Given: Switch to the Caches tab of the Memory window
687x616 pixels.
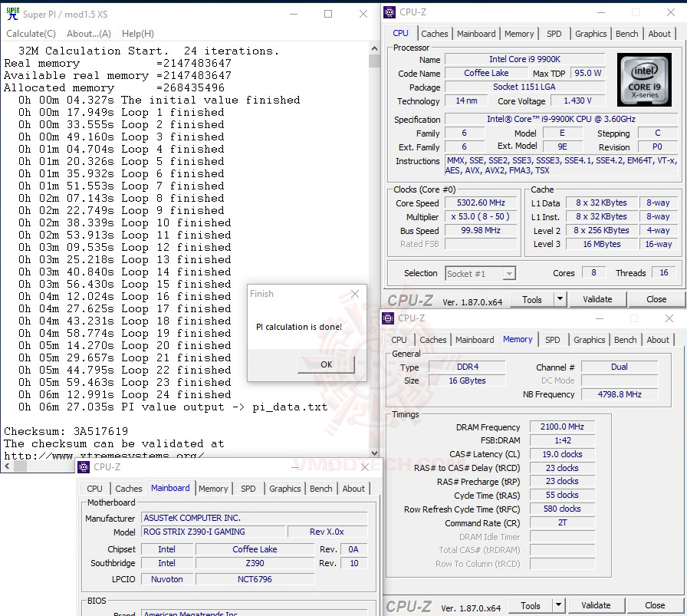Looking at the screenshot, I should pos(433,340).
